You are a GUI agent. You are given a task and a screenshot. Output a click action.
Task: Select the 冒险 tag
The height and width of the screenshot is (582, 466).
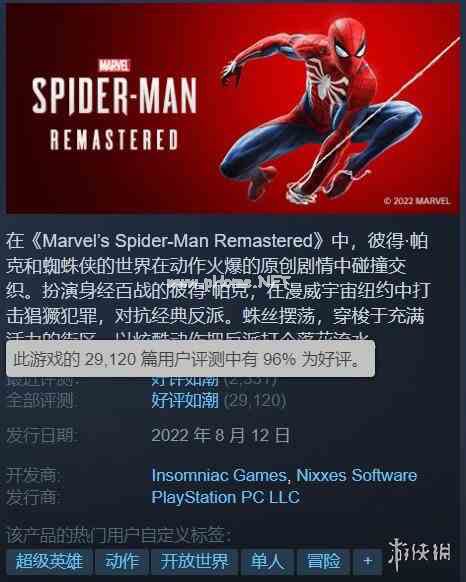pyautogui.click(x=323, y=561)
